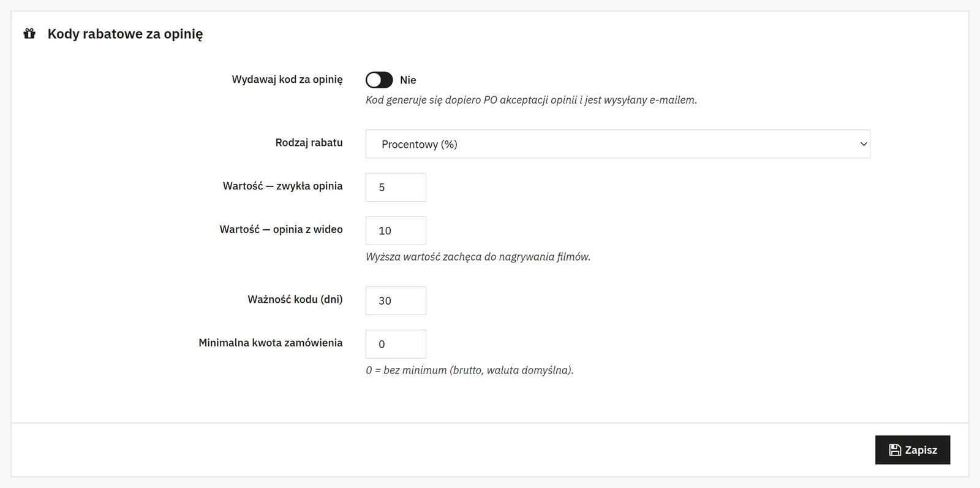Open the Rodzaj rabatu dropdown showing Procentowy (%)
980x488 pixels.
coord(617,144)
